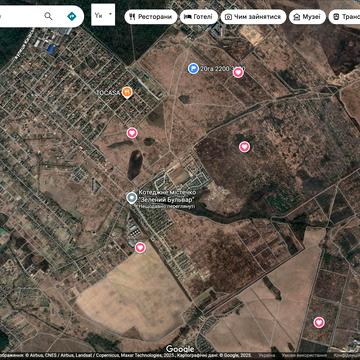Show Музеї on the map
Image resolution: width=360 pixels, height=360 pixels.
[307, 17]
